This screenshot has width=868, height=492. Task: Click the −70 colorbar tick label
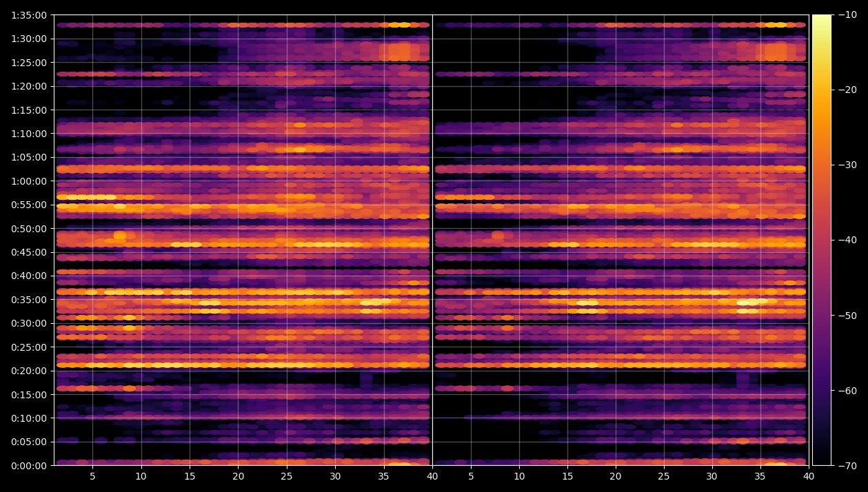tap(848, 466)
